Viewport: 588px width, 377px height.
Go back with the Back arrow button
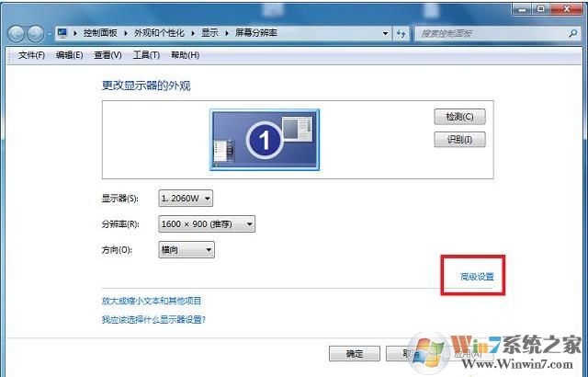pos(17,34)
